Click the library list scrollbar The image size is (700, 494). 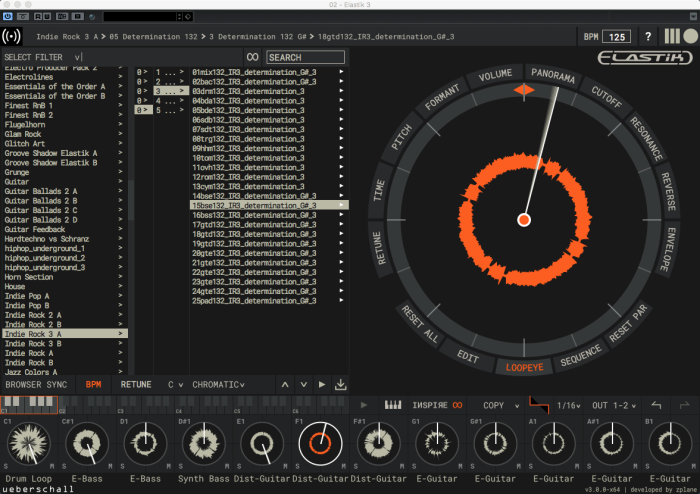click(x=131, y=201)
